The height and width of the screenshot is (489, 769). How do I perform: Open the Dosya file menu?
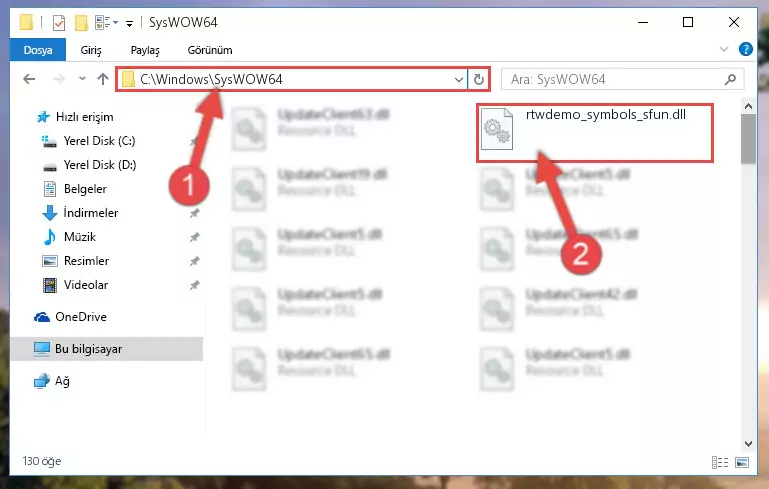click(x=38, y=50)
